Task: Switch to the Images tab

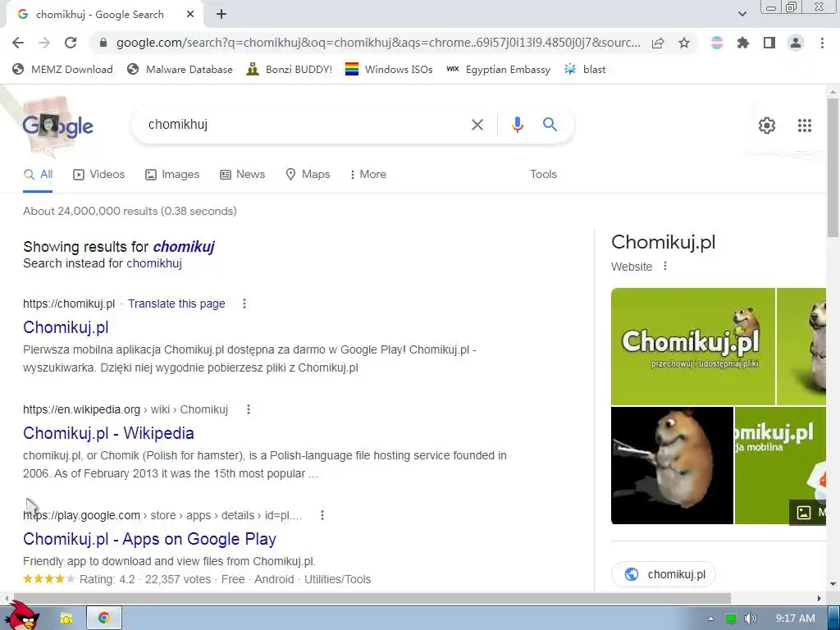Action: pos(172,174)
